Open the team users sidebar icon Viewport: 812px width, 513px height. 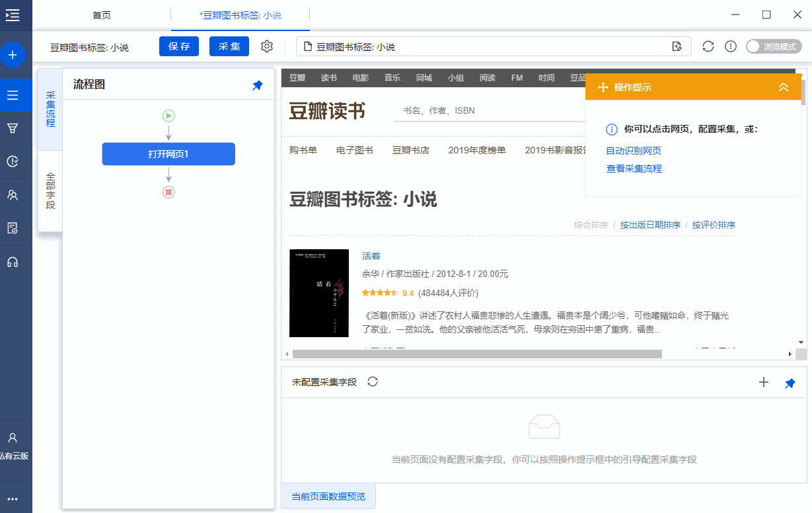13,195
